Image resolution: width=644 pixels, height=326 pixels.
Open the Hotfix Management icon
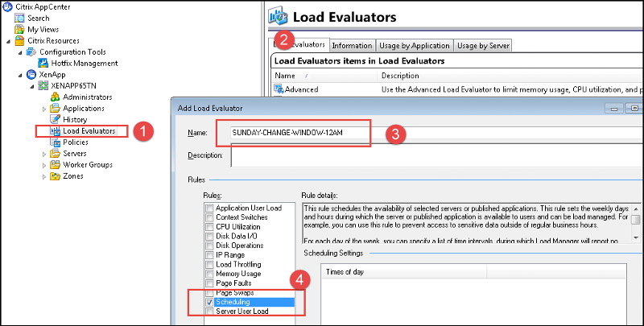[x=43, y=64]
